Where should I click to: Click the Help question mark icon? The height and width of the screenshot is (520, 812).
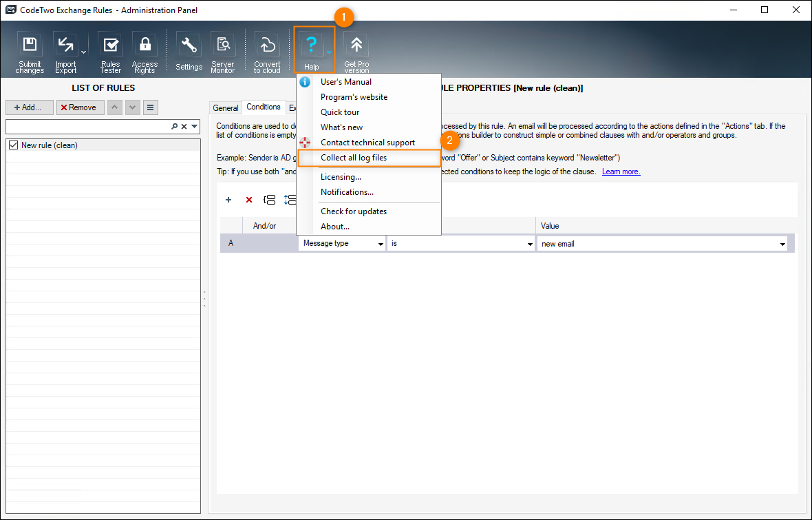(x=311, y=45)
